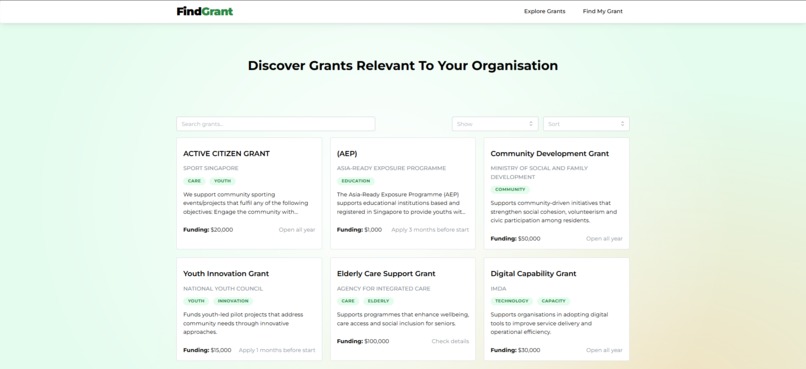Click CARE tag on Elderly Care Support Grant
The width and height of the screenshot is (806, 369).
[x=348, y=301]
